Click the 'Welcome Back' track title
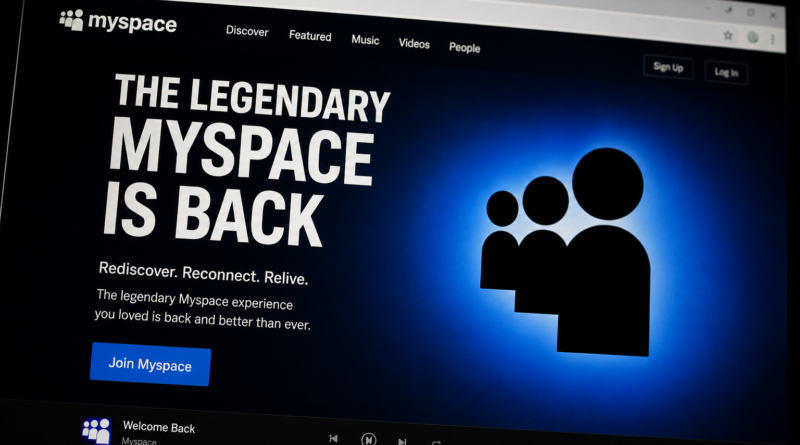This screenshot has height=445, width=800. [x=159, y=427]
